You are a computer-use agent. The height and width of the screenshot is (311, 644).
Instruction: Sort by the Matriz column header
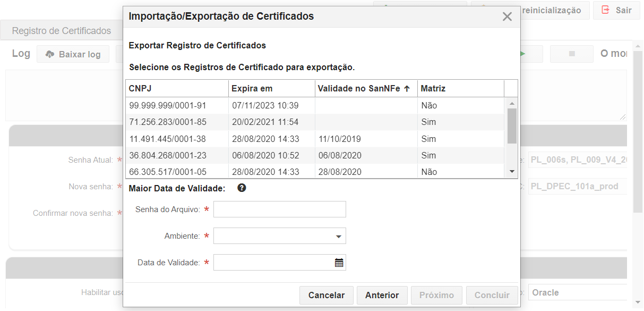(460, 89)
